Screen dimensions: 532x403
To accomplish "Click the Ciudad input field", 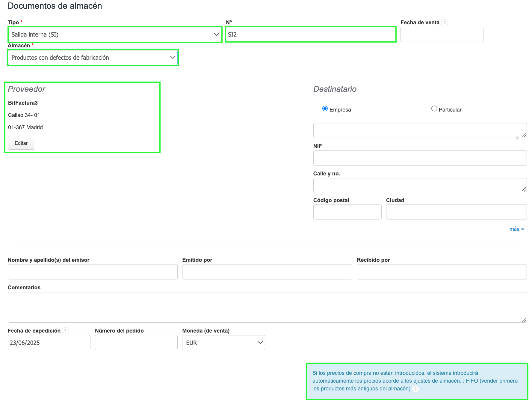I will point(456,212).
